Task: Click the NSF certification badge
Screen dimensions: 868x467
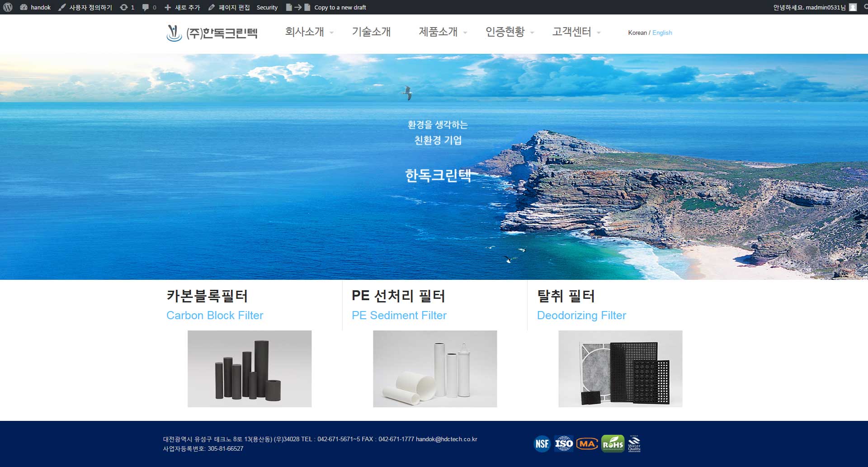Action: [542, 443]
